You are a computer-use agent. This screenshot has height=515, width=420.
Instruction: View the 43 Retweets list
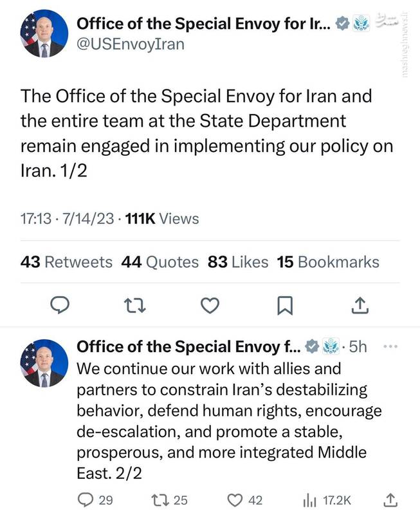click(x=66, y=262)
